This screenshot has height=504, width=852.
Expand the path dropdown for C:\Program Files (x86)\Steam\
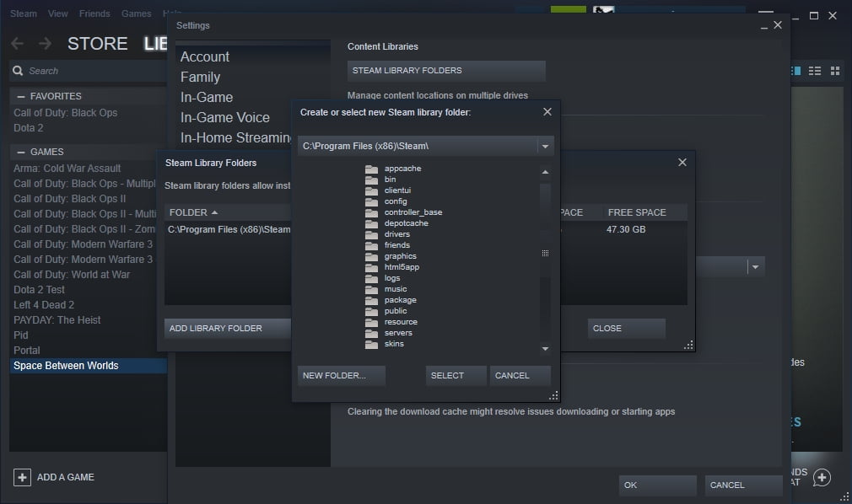point(545,146)
